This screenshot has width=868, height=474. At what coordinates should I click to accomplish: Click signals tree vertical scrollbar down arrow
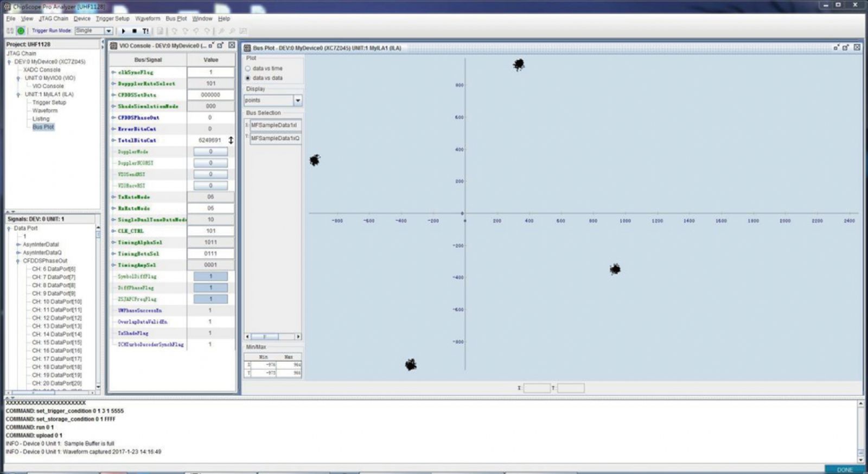(x=98, y=387)
